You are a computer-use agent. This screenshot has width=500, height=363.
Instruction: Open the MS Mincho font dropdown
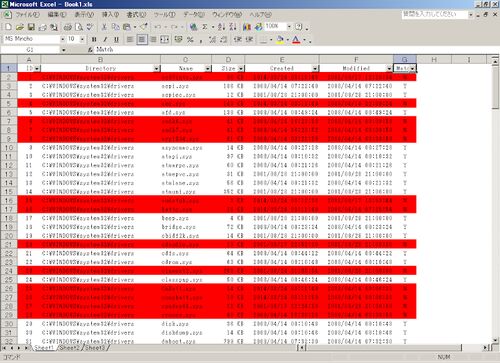click(62, 39)
